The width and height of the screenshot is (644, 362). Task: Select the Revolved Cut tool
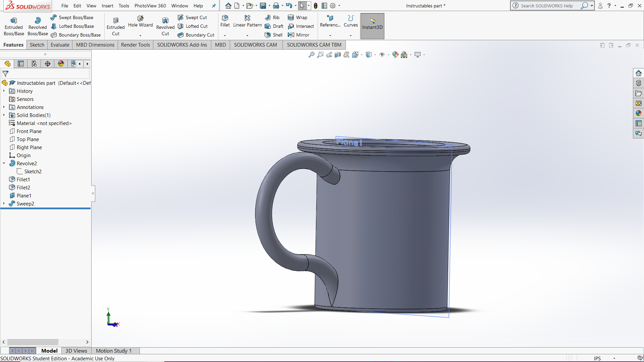coord(165,26)
